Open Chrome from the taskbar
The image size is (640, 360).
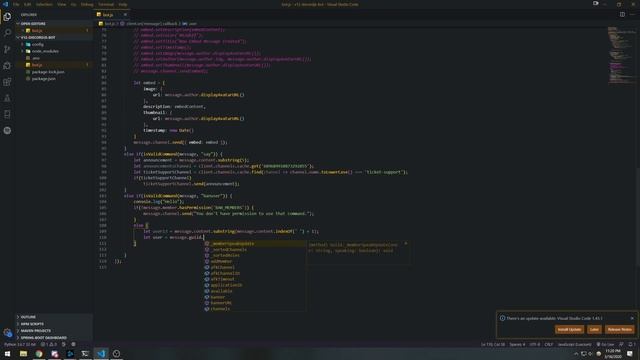39,353
